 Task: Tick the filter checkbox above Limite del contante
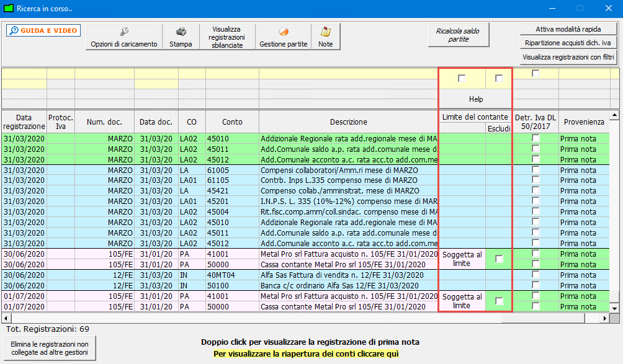462,78
